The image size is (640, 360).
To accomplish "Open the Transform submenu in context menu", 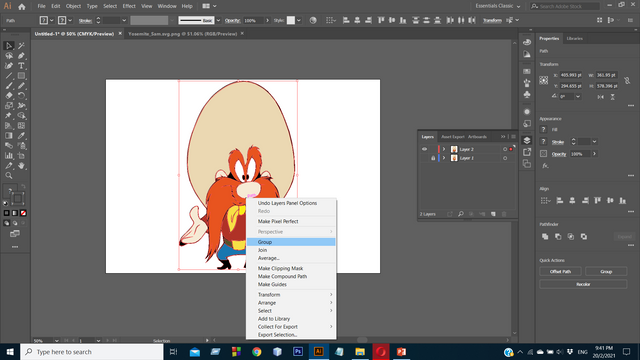I will pyautogui.click(x=291, y=295).
